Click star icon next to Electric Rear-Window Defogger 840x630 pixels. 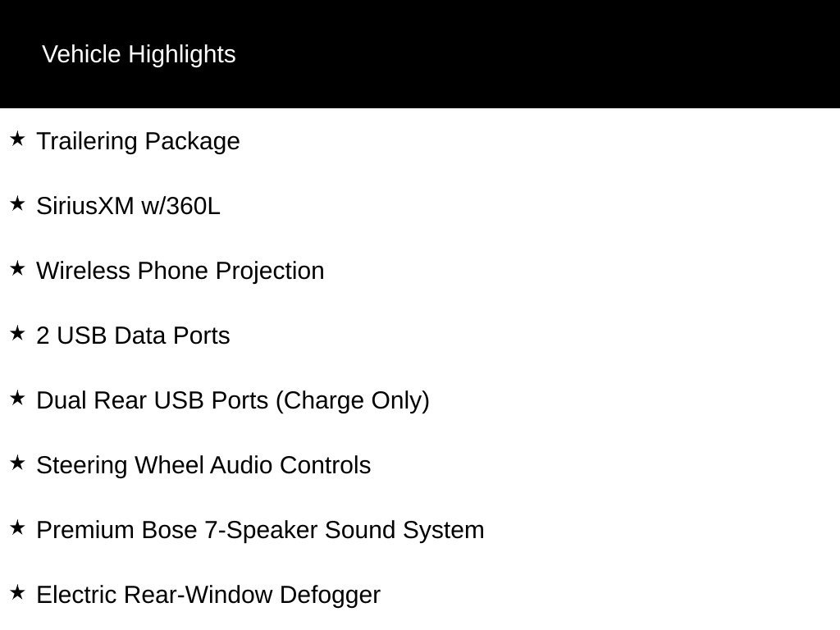[17, 592]
